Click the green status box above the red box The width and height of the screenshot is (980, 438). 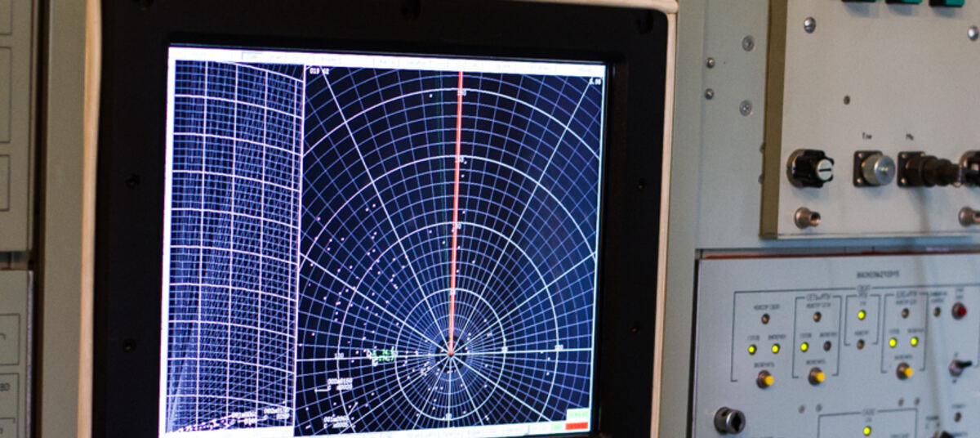[577, 415]
